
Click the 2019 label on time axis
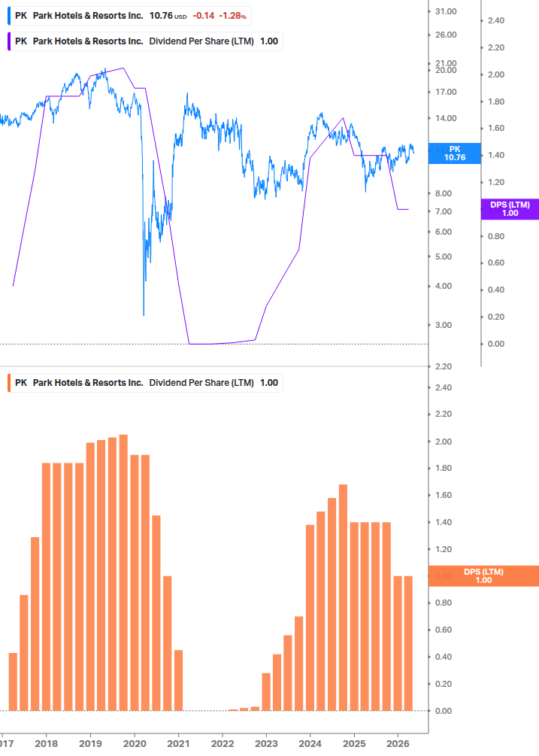click(x=90, y=744)
